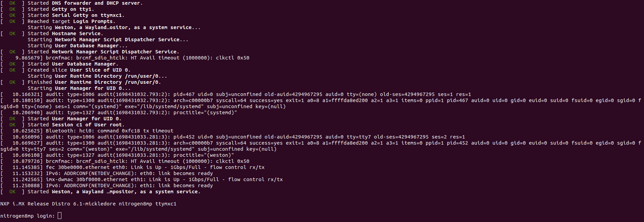Click the "Reached target Login Prompts" line
Screen dimensions: 644x222
[x=71, y=21]
